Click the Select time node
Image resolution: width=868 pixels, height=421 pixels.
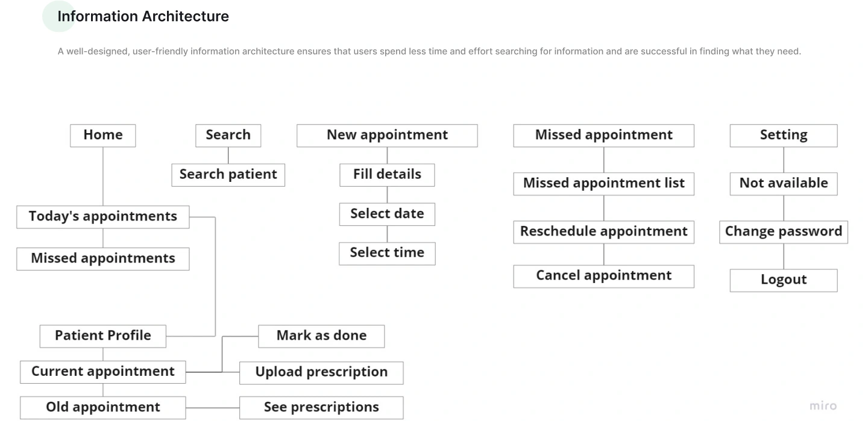(x=387, y=253)
